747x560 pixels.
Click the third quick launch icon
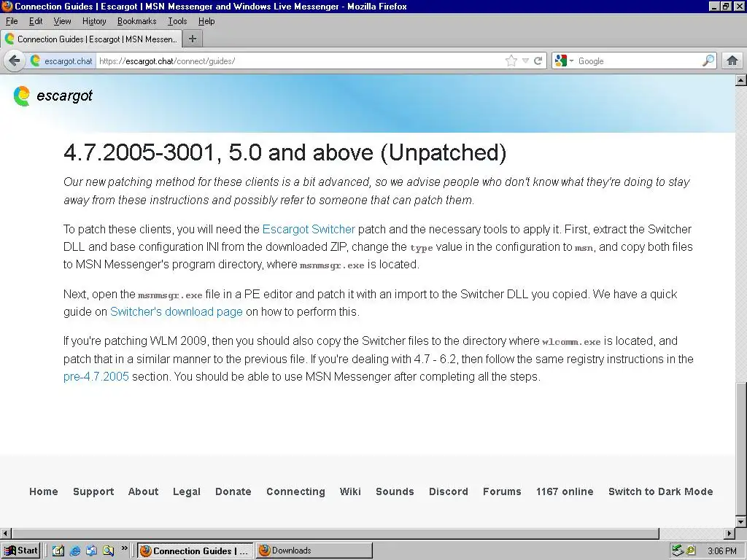click(91, 551)
